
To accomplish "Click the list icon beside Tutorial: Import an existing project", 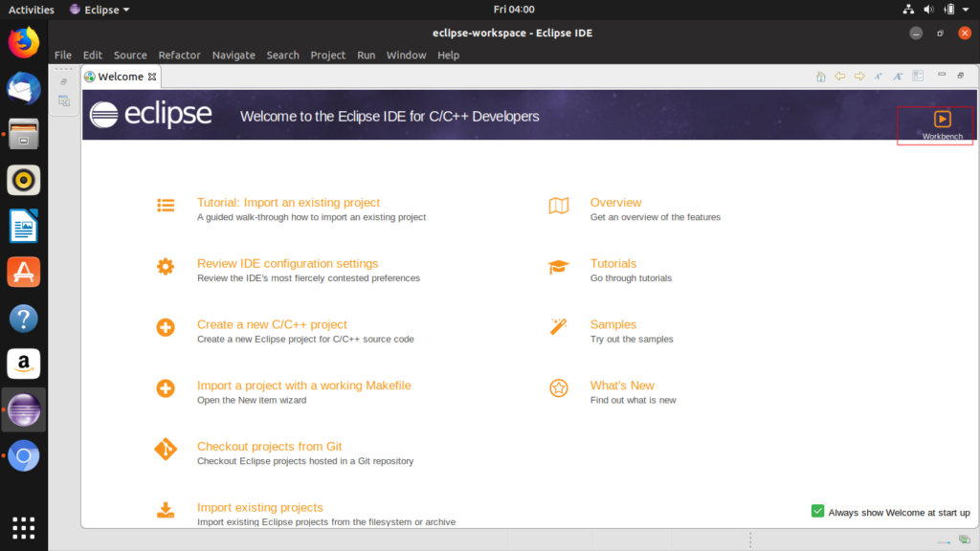I will point(166,206).
